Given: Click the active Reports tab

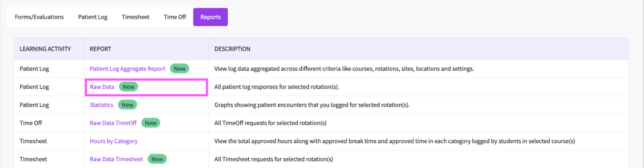Looking at the screenshot, I should pos(211,17).
